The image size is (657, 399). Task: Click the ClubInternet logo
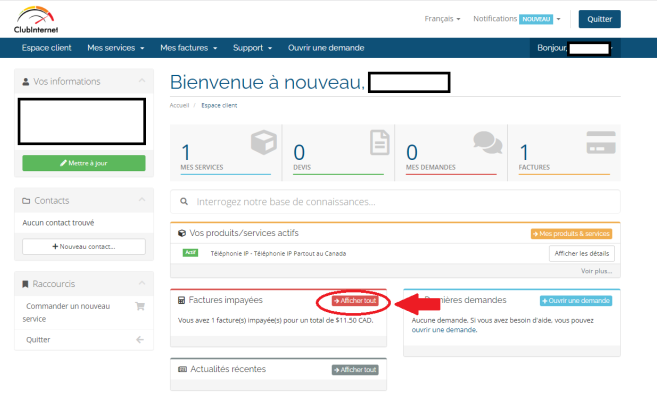[36, 20]
